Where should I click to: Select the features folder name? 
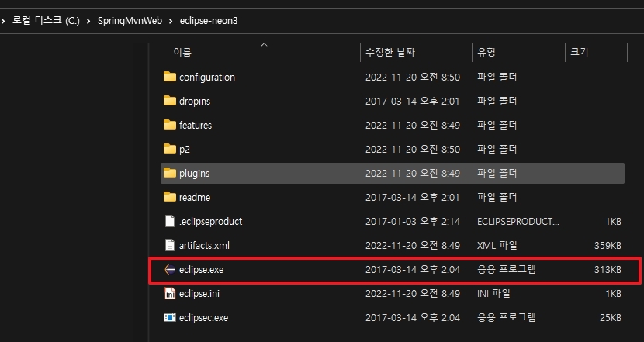(x=196, y=125)
